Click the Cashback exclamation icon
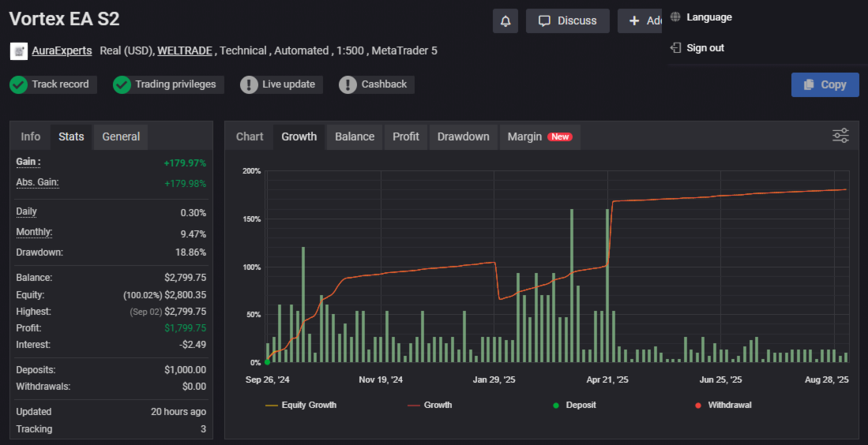The height and width of the screenshot is (445, 868). [x=348, y=84]
